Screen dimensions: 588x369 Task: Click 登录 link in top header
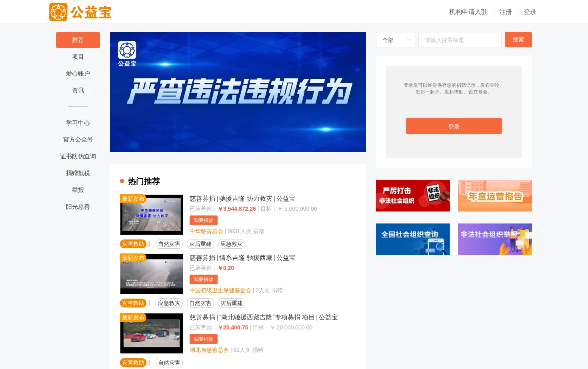(530, 12)
